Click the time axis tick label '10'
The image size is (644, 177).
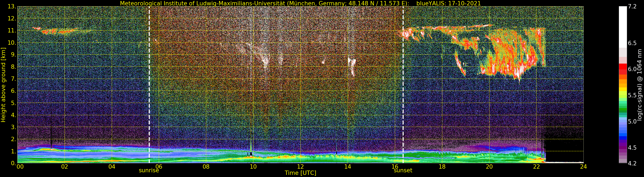tap(253, 167)
